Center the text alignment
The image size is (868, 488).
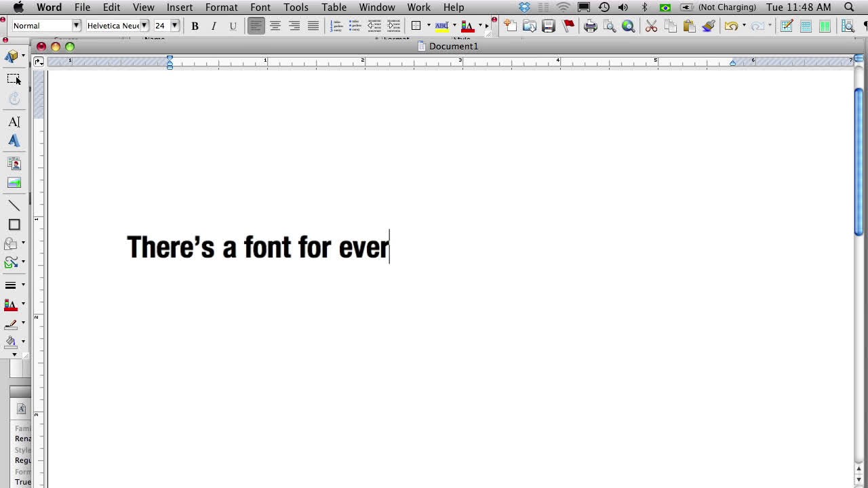pyautogui.click(x=275, y=26)
